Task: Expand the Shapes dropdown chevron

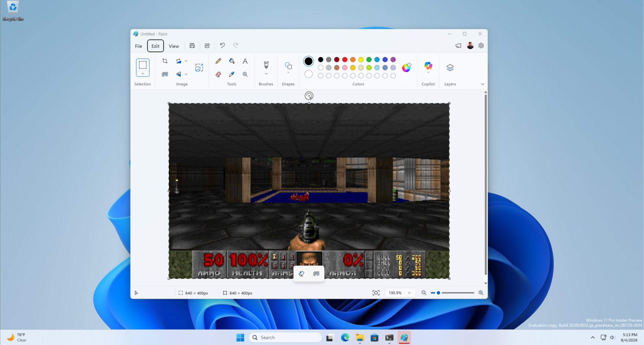Action: click(x=288, y=73)
